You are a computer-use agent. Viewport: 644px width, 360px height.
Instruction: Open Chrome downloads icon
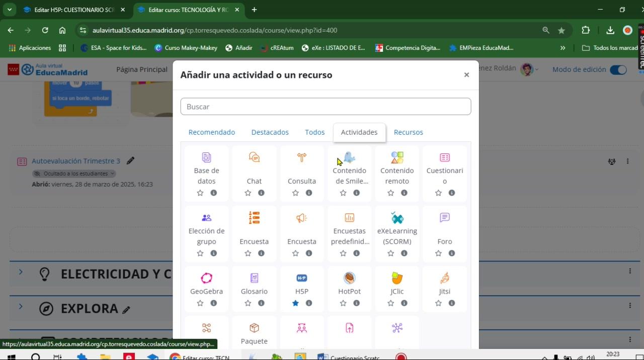click(610, 30)
